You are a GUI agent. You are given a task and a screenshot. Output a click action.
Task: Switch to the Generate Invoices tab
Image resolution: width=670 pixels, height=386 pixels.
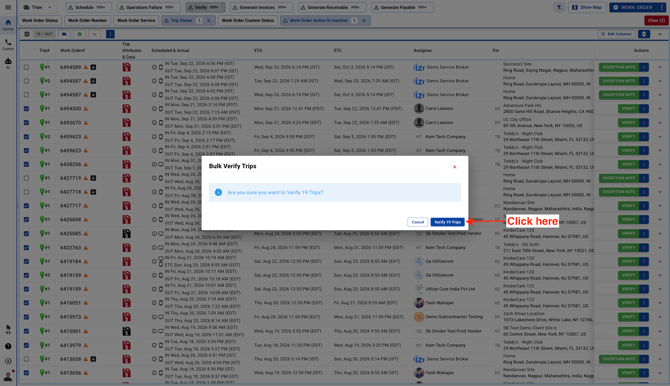coord(262,7)
